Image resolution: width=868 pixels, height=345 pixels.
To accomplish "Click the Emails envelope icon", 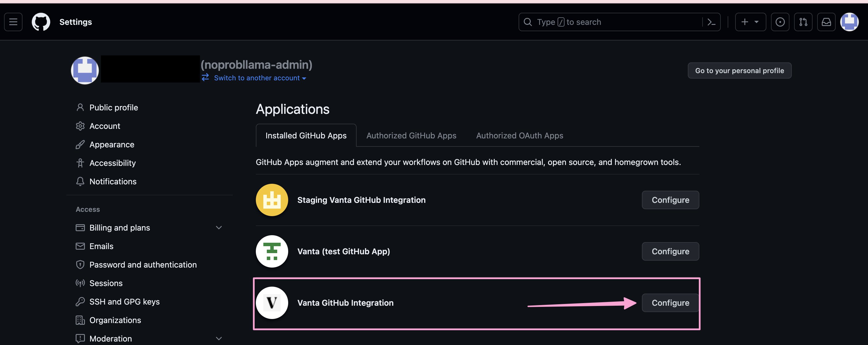I will [x=80, y=246].
